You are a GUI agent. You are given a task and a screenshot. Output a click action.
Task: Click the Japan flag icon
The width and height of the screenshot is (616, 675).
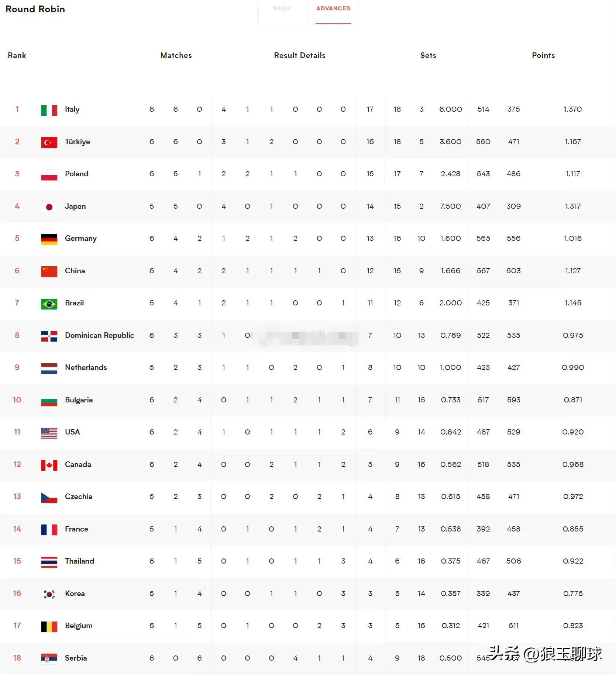[x=49, y=207]
